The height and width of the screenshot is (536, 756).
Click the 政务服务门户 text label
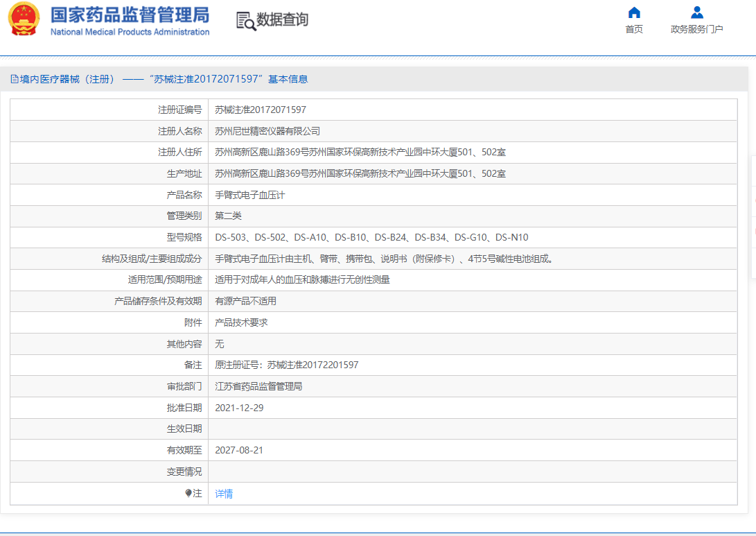[x=696, y=29]
